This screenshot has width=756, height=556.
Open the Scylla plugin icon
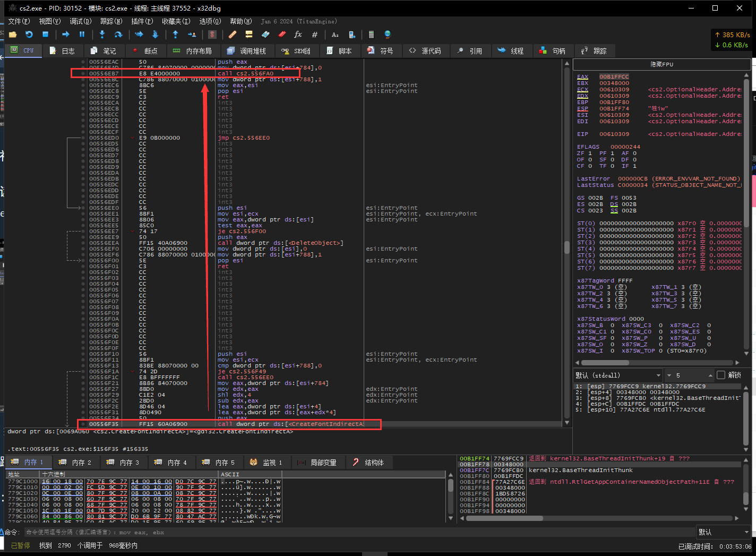point(212,35)
